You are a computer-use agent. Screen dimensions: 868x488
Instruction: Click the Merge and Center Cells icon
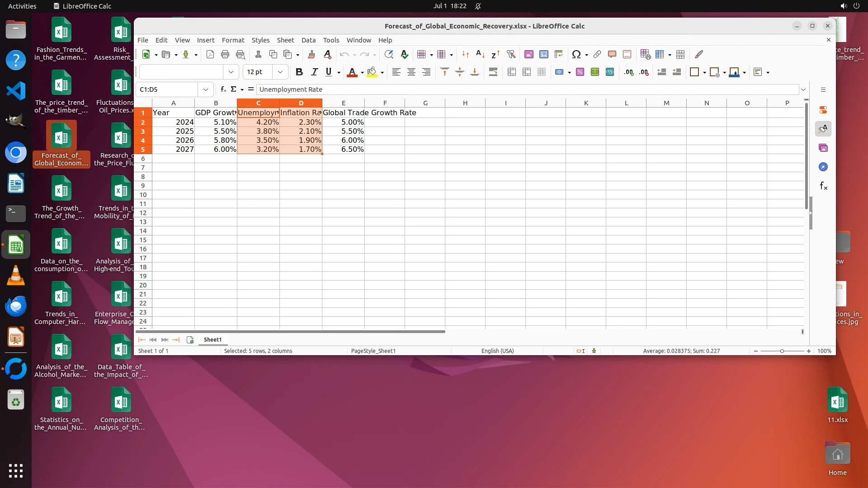pos(511,72)
